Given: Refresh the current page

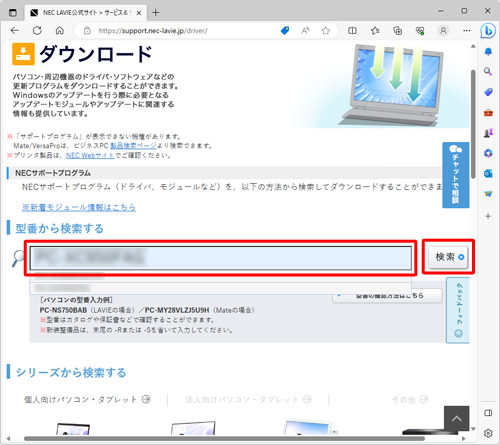Looking at the screenshot, I should coord(37,31).
